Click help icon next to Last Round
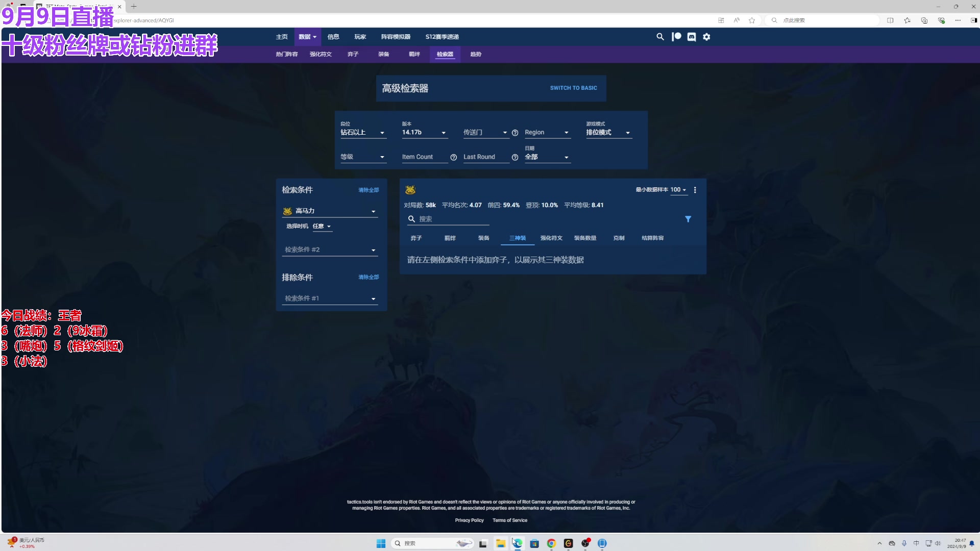The height and width of the screenshot is (551, 980). (515, 157)
